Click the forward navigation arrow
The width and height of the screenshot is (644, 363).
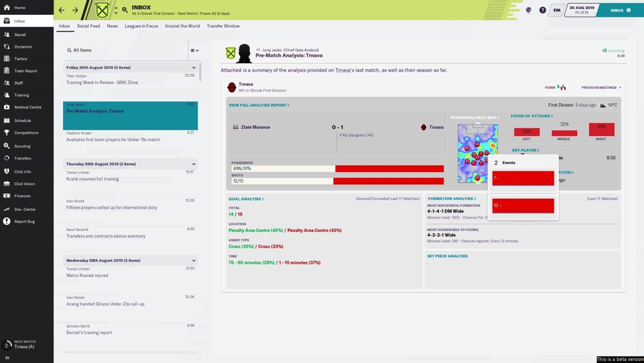(x=75, y=10)
